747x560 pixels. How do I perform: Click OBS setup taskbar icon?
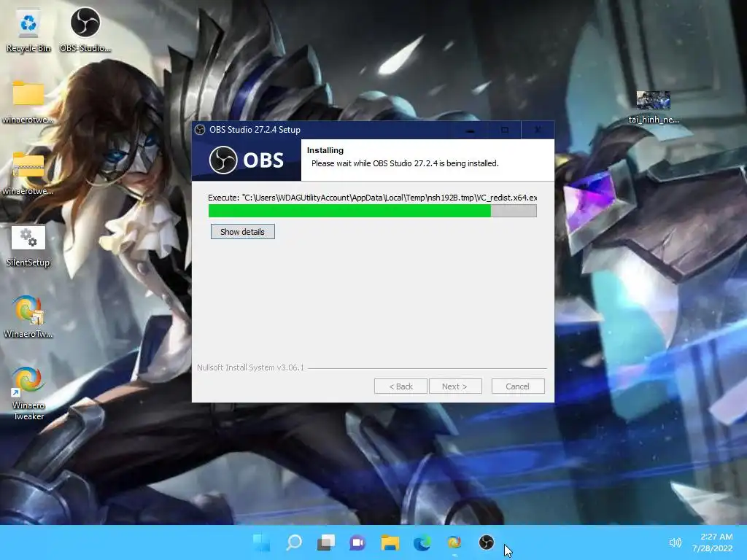[487, 542]
